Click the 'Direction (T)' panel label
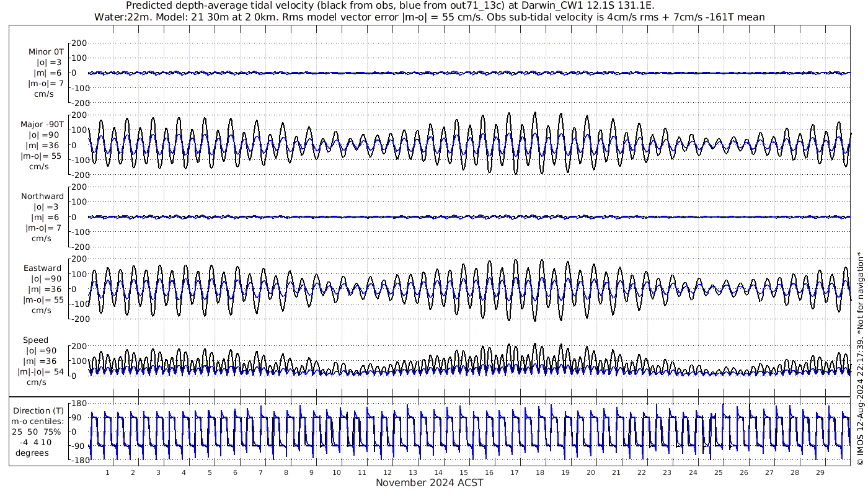Image resolution: width=868 pixels, height=496 pixels. (39, 410)
